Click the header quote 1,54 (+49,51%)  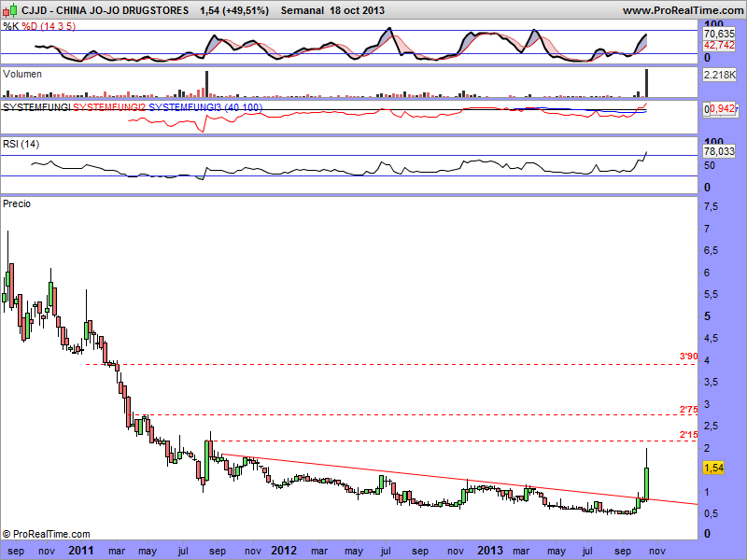(234, 10)
